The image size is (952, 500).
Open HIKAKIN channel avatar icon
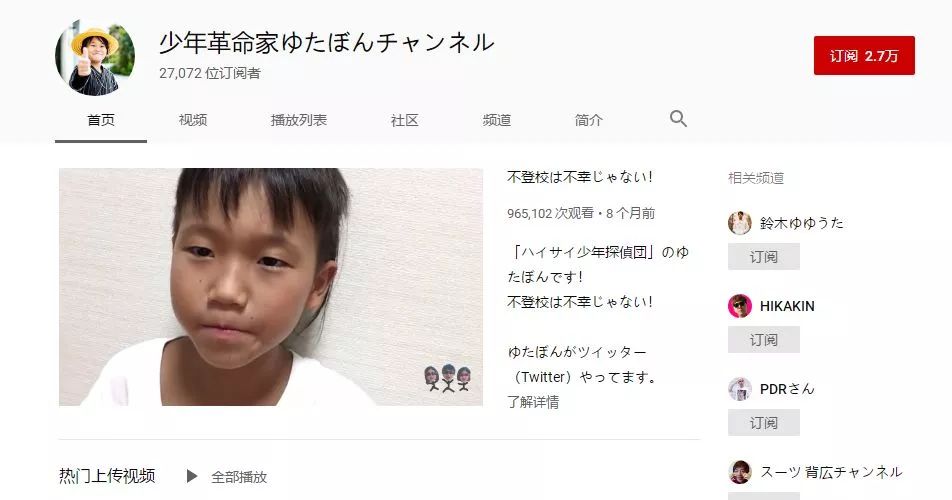(x=740, y=306)
